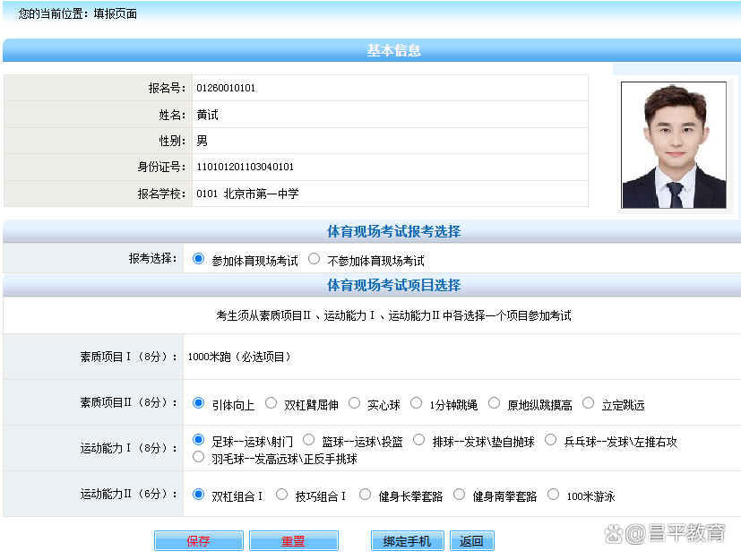Image resolution: width=741 pixels, height=560 pixels.
Task: Select 排球--发球\垫自抛球 option
Action: tap(419, 440)
